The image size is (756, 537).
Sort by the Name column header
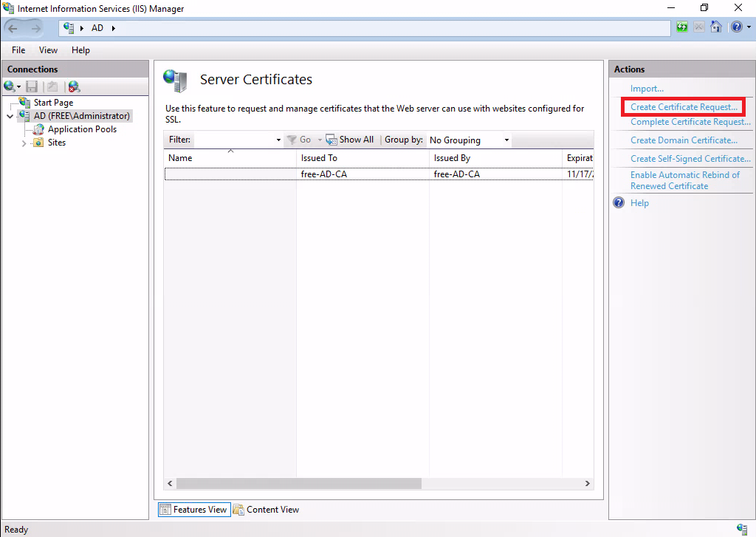[230, 158]
